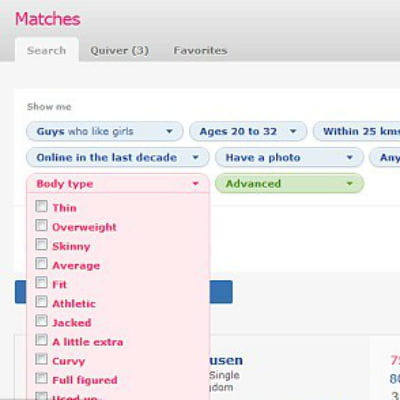Tick the Jacked checkbox
400x400 pixels.
[x=41, y=321]
